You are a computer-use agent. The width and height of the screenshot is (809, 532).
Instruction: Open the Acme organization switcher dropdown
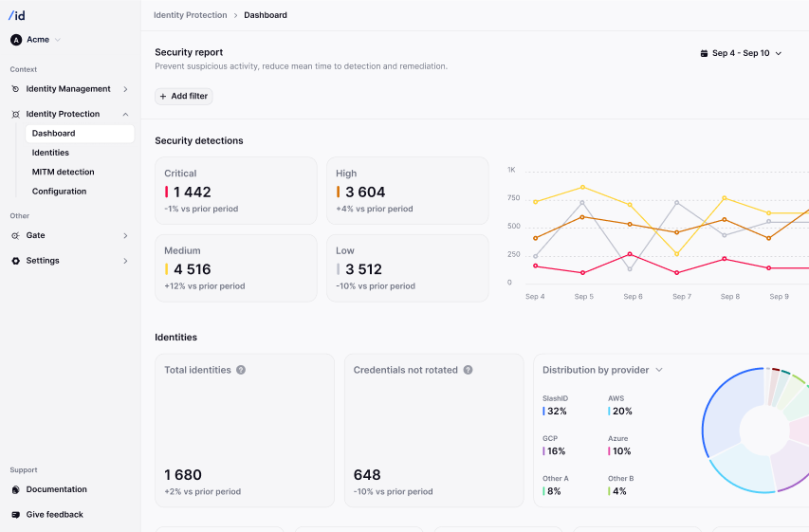click(57, 40)
